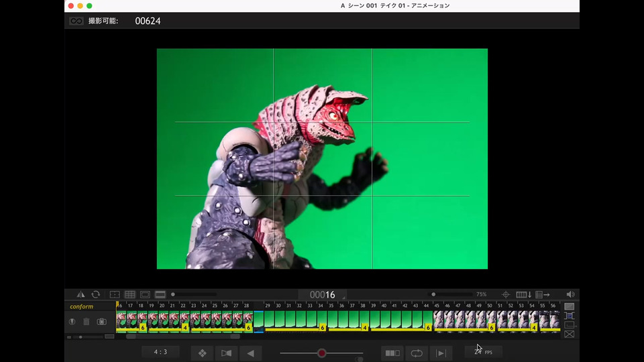
Task: Click frame number 35 in the timeline ruler
Action: pyautogui.click(x=331, y=306)
